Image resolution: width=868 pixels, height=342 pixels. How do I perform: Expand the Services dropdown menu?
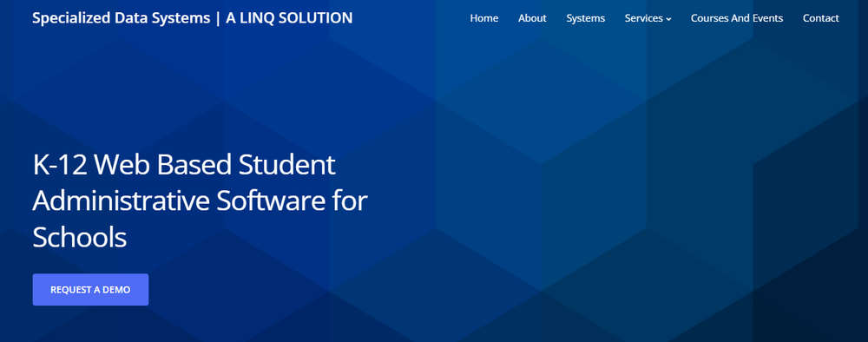[x=648, y=18]
